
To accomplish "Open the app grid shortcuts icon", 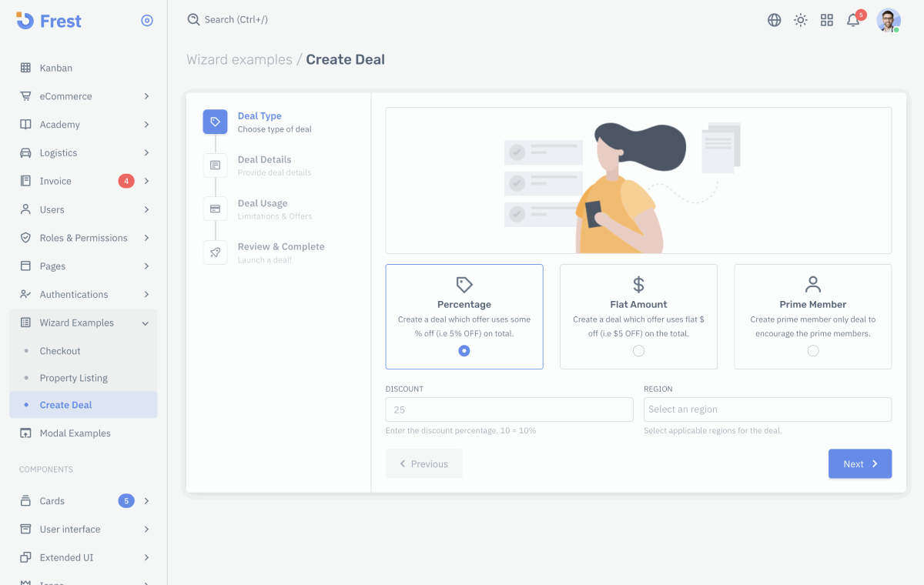I will click(827, 20).
